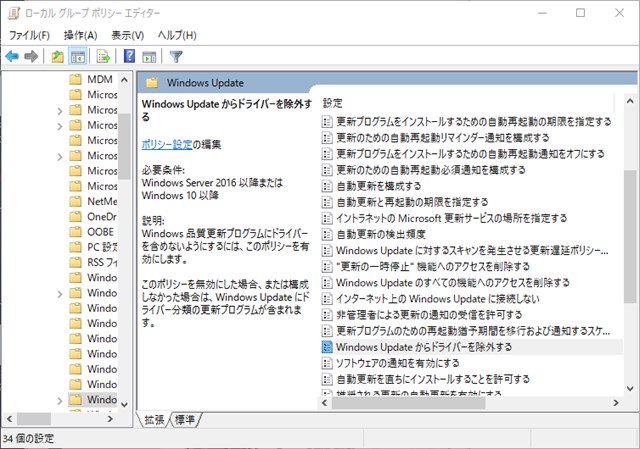The height and width of the screenshot is (449, 640).
Task: Expand the third Micros tree folder
Action: click(60, 126)
